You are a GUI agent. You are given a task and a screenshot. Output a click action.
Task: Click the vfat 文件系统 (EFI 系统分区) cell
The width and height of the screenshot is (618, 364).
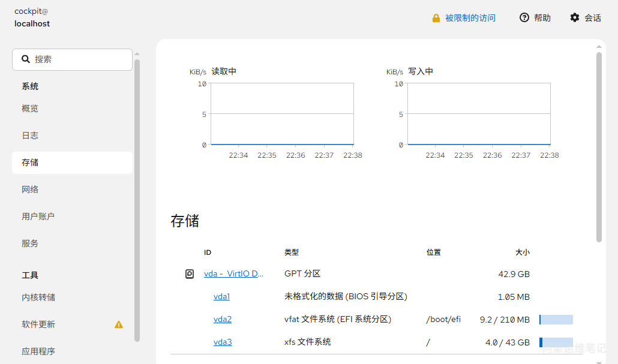pos(338,320)
